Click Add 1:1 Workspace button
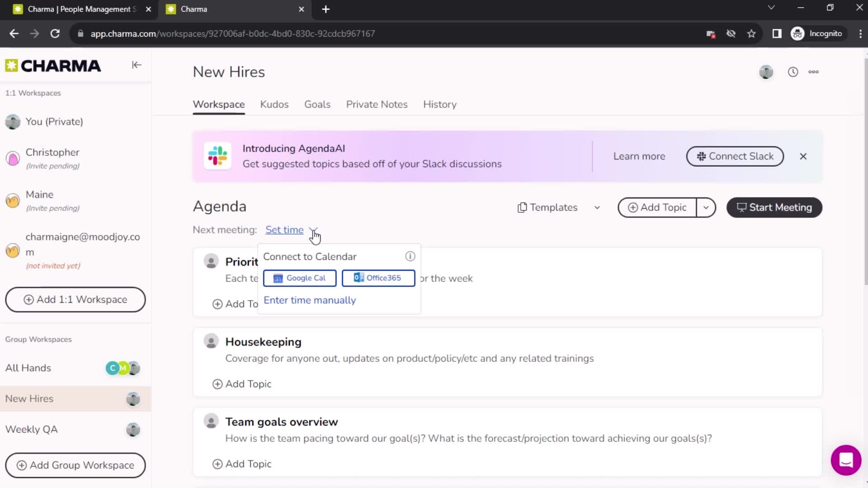868x488 pixels. click(75, 300)
